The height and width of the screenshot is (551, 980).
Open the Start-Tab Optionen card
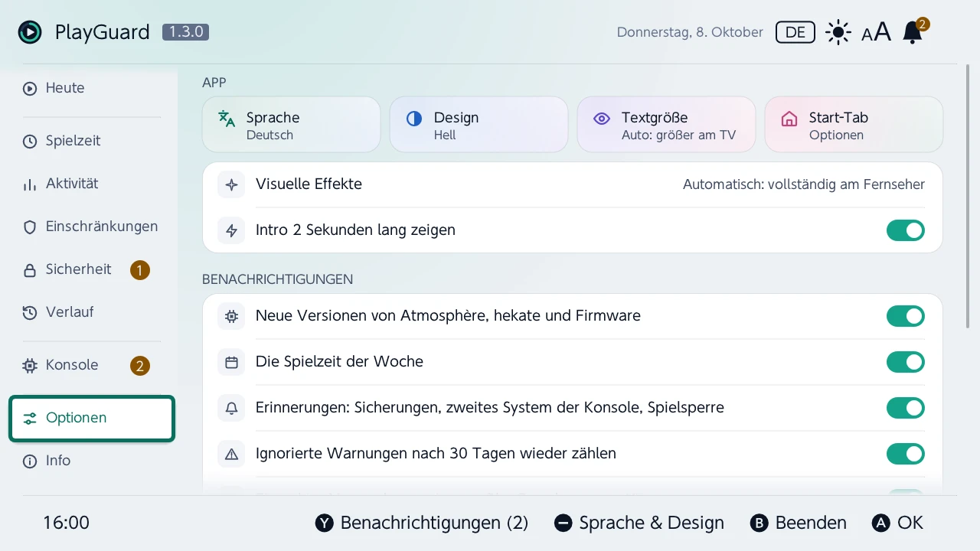point(854,125)
